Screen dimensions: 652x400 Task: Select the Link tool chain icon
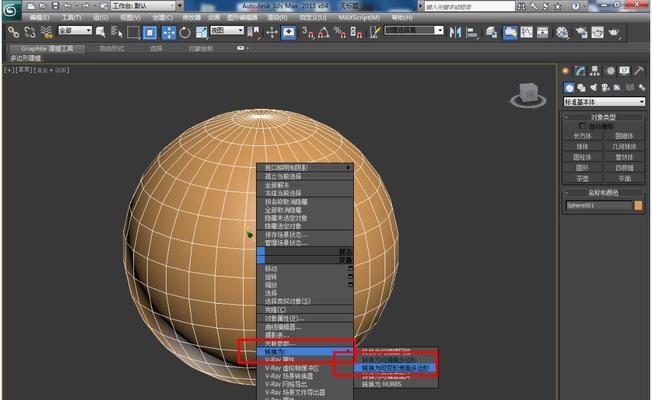coord(14,32)
